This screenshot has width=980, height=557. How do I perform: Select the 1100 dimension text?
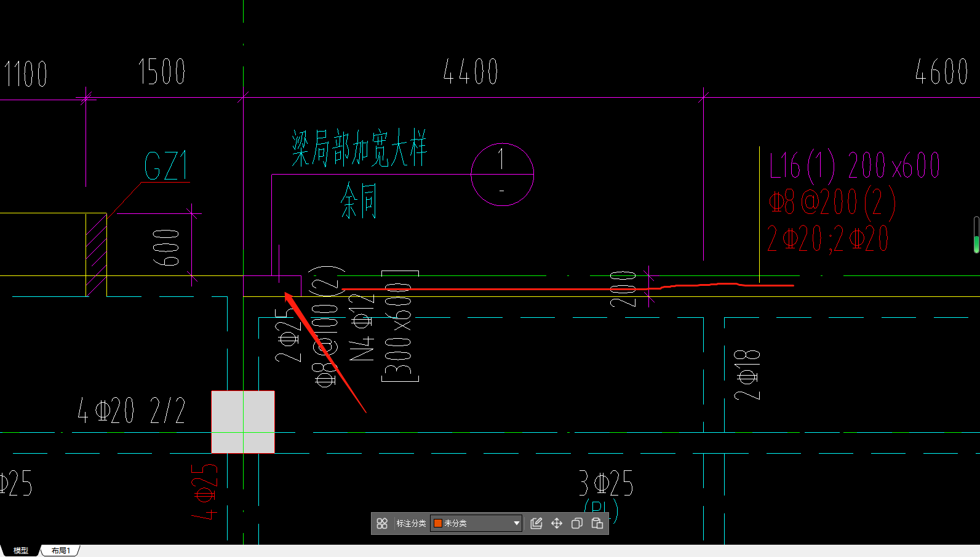26,74
